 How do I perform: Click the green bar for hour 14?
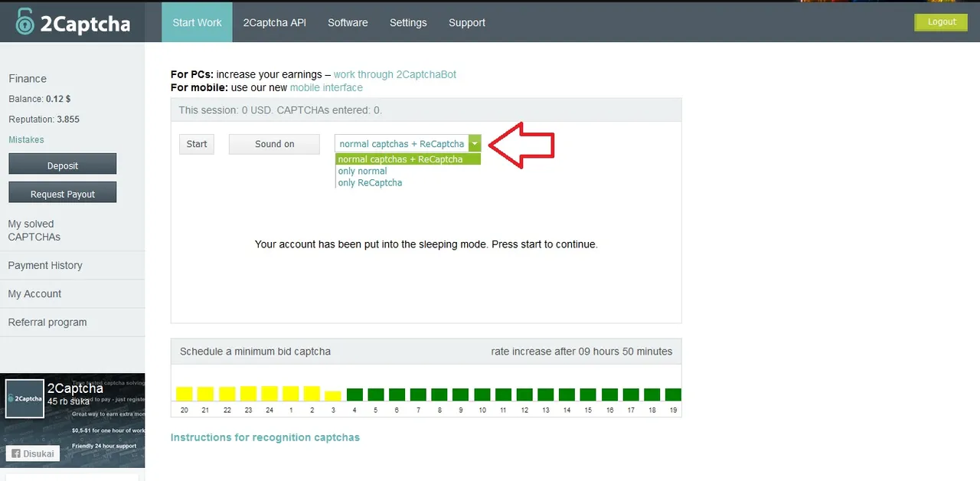pos(567,394)
